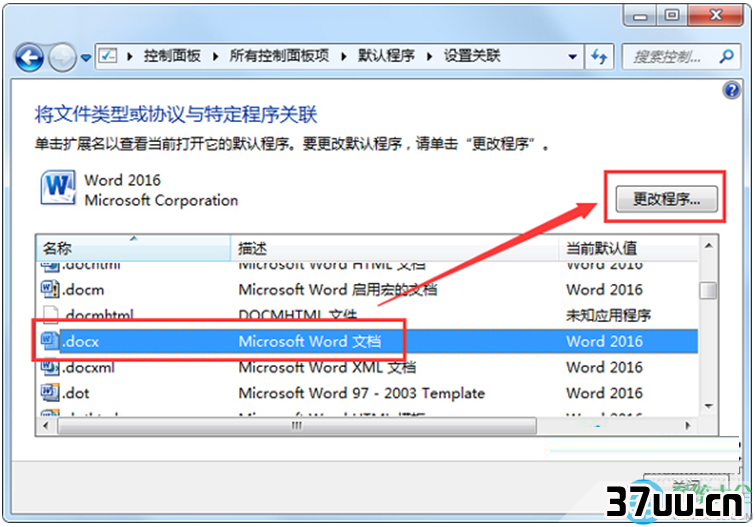Sort by the 名称 column header
The height and width of the screenshot is (527, 755).
pyautogui.click(x=133, y=248)
